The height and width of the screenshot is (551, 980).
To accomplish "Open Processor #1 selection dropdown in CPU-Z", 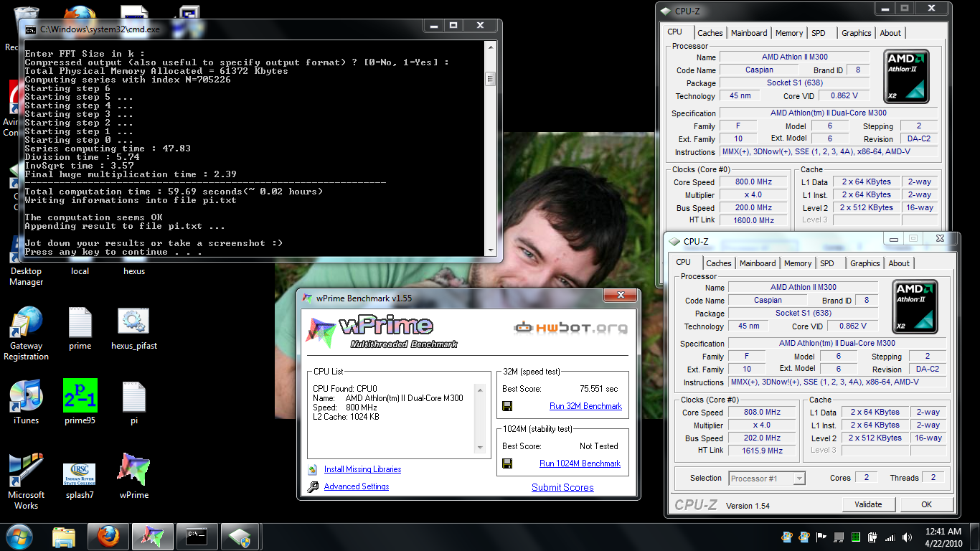I will [x=767, y=479].
